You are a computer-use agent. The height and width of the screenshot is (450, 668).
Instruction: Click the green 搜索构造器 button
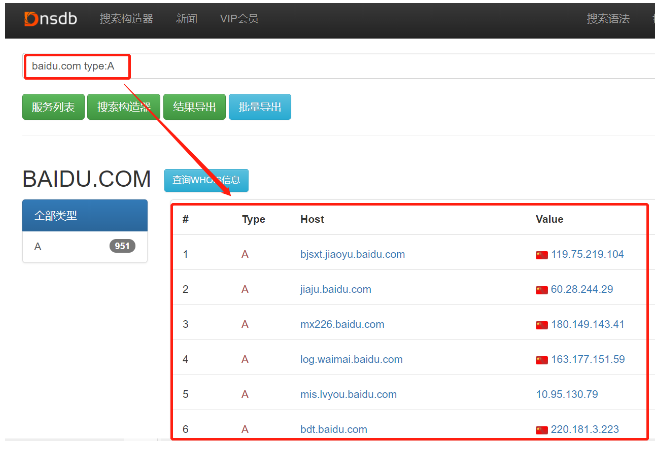[124, 107]
